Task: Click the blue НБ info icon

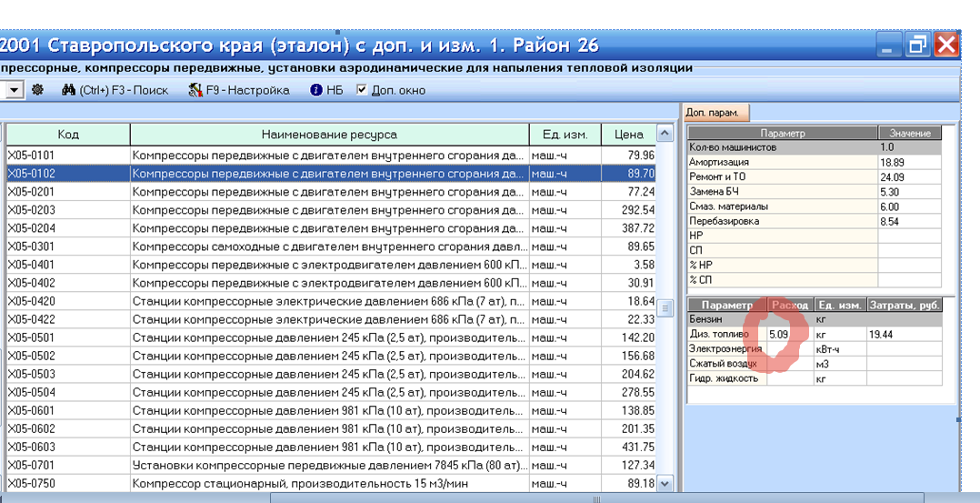Action: pyautogui.click(x=316, y=90)
